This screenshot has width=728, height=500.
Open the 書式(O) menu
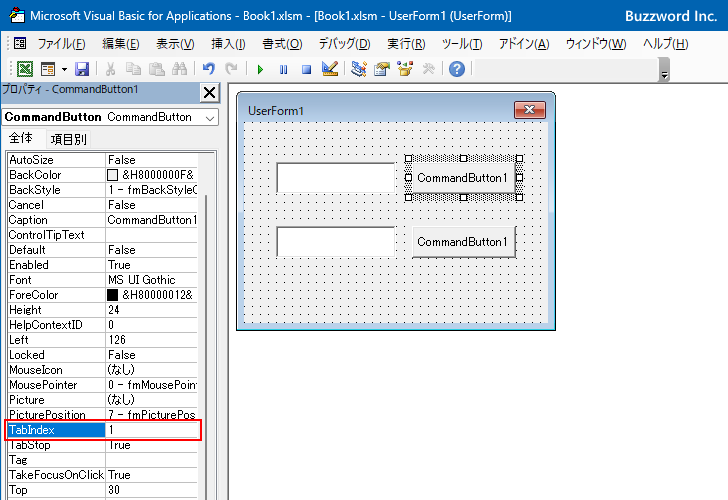click(282, 44)
